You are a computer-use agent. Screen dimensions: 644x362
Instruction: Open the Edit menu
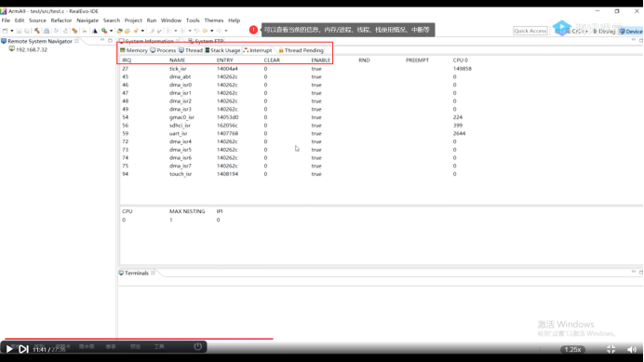pyautogui.click(x=20, y=20)
